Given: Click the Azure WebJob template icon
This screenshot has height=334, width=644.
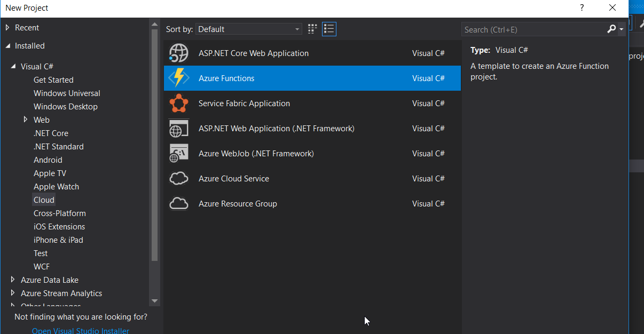Looking at the screenshot, I should point(179,154).
